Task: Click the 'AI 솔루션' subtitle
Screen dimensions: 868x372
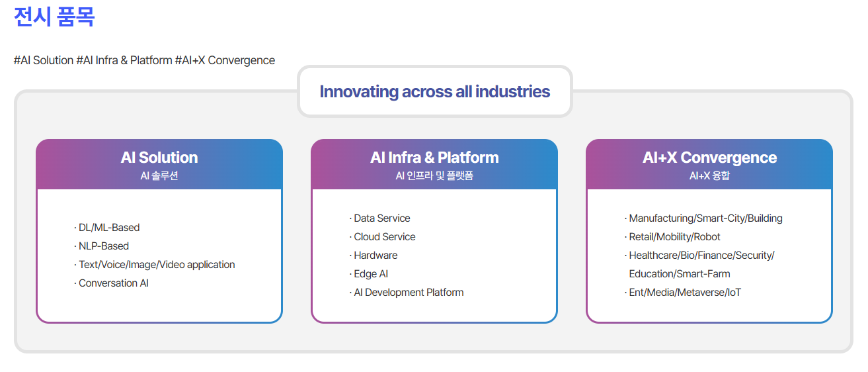Action: pos(159,176)
